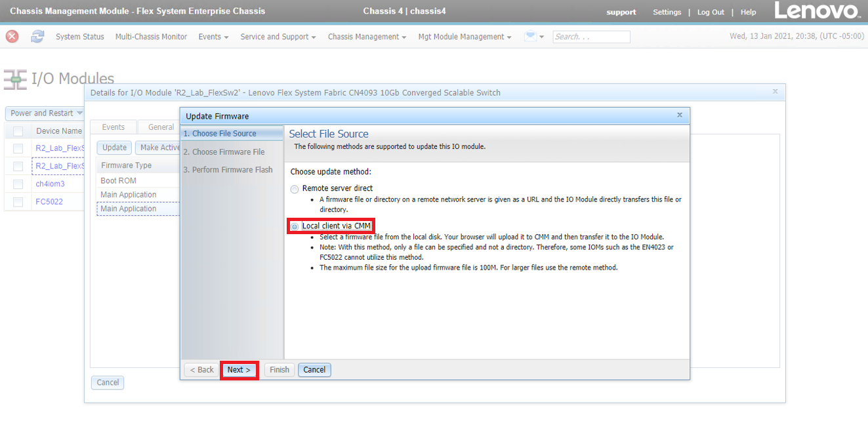The width and height of the screenshot is (868, 425).
Task: Click Cancel in the Details dialog
Action: 108,382
